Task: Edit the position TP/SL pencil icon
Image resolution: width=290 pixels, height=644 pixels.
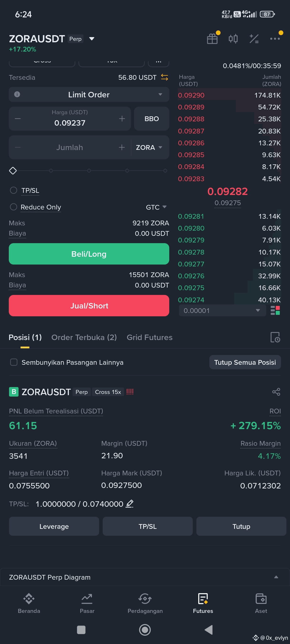Action: coord(129,504)
